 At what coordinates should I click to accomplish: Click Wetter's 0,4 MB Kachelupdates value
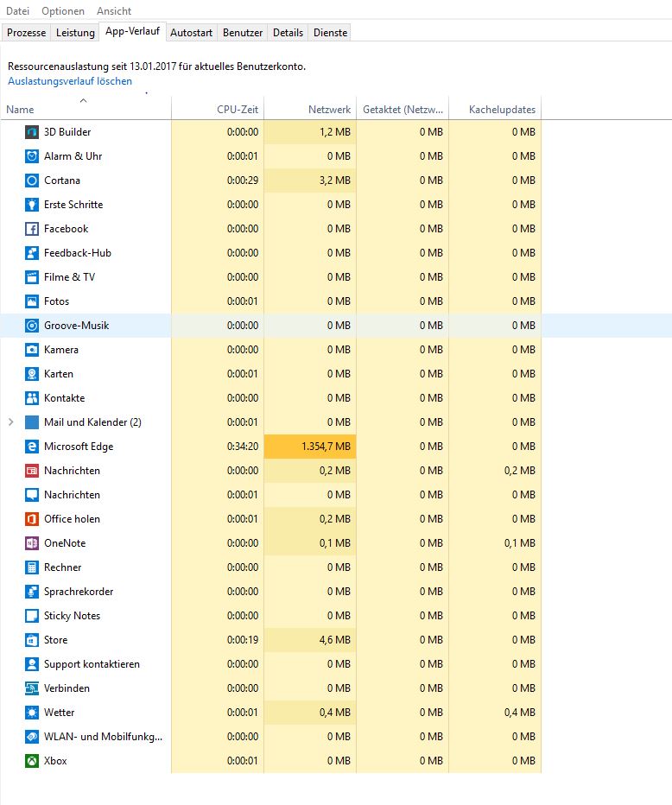click(519, 712)
